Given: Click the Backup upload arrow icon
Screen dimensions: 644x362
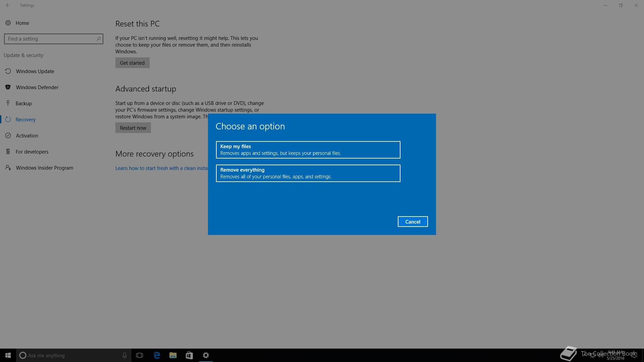Looking at the screenshot, I should point(8,103).
